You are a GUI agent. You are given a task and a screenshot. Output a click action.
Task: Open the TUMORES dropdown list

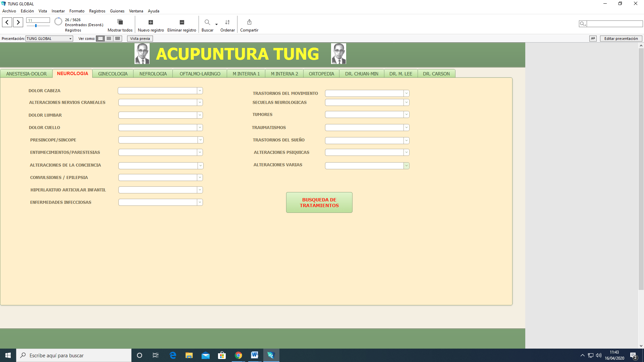click(x=406, y=115)
